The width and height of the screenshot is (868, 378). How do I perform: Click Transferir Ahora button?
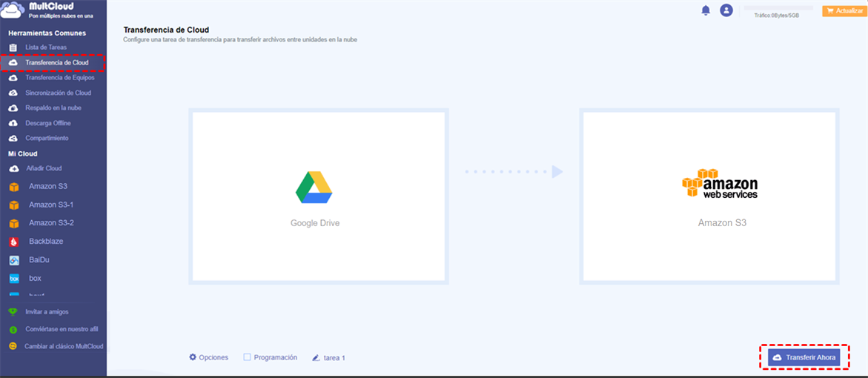tap(804, 357)
